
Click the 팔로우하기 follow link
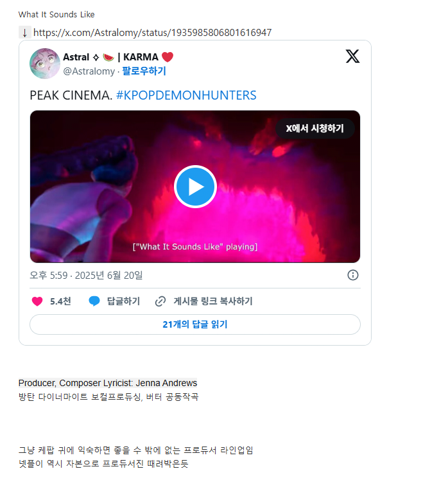[144, 71]
